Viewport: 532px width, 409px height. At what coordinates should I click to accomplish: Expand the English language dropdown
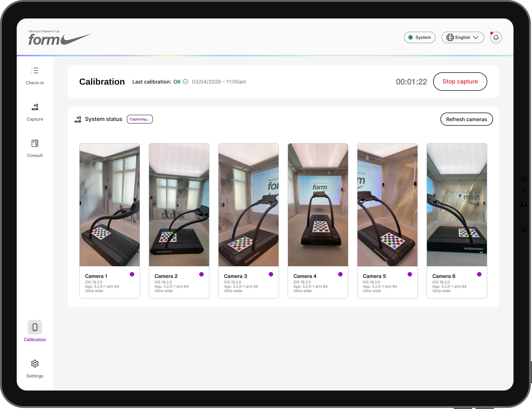pos(463,37)
